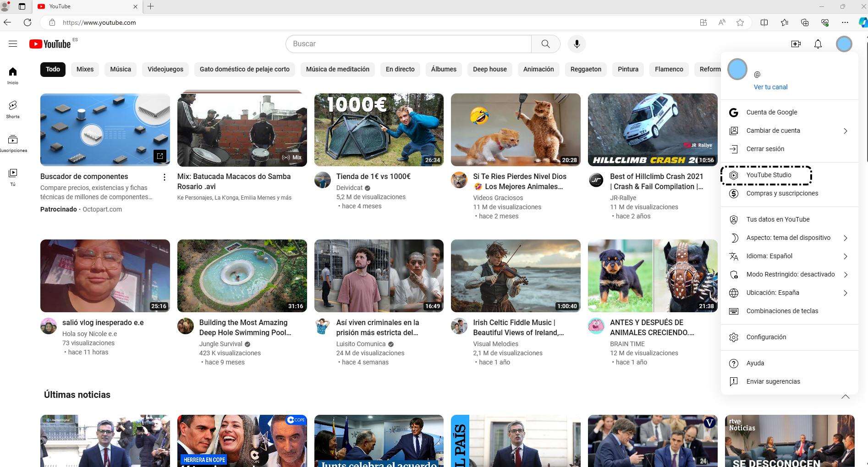Open browser settings and more menu
The image size is (868, 467).
(x=845, y=22)
